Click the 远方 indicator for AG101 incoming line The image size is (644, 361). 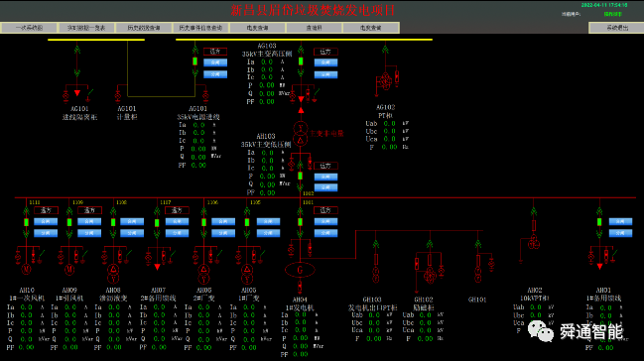tap(215, 52)
